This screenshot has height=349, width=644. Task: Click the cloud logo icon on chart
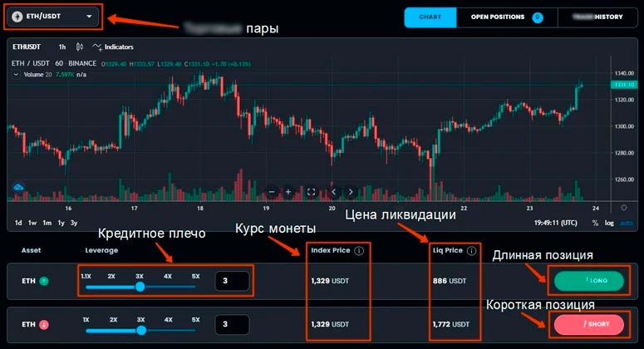click(18, 187)
